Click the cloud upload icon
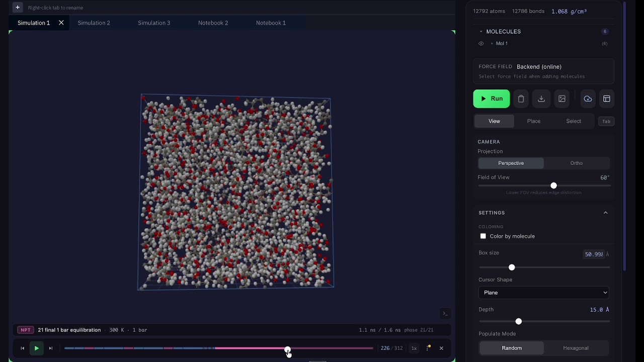This screenshot has width=644, height=362. point(588,99)
